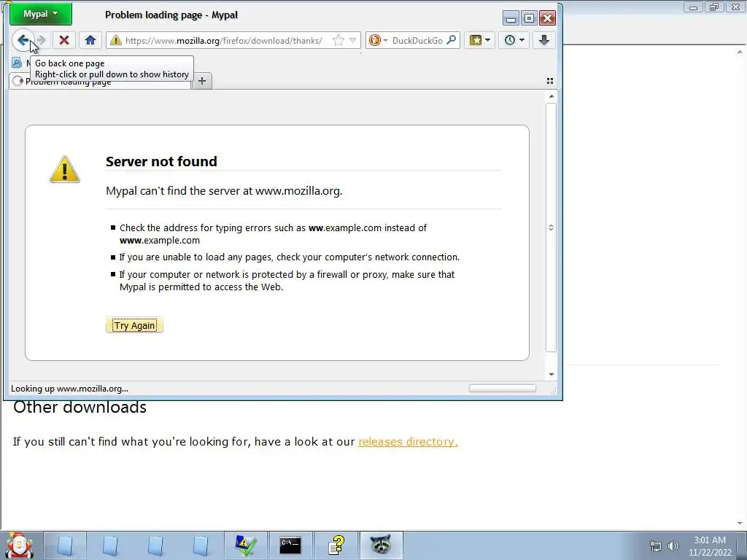Open the Command Prompt taskbar icon
Screen dimensions: 747x560
pos(290,545)
